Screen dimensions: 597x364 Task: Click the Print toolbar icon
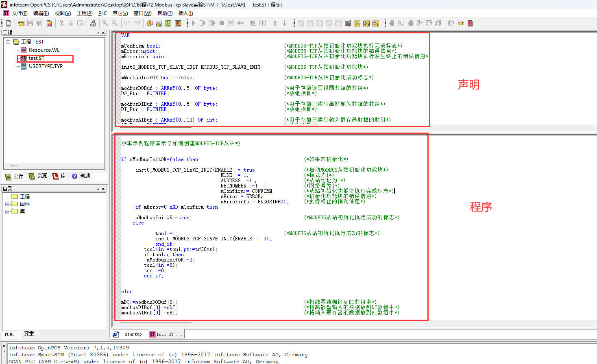[93, 23]
